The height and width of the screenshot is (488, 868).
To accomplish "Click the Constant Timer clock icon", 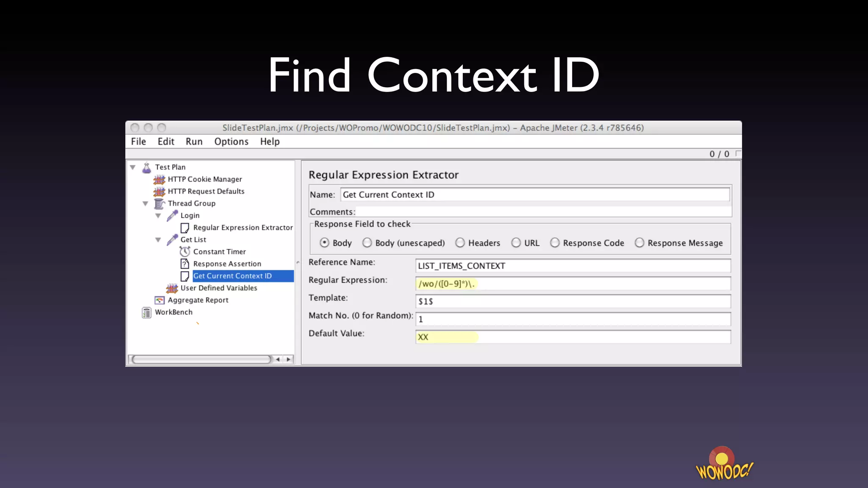I will coord(185,252).
